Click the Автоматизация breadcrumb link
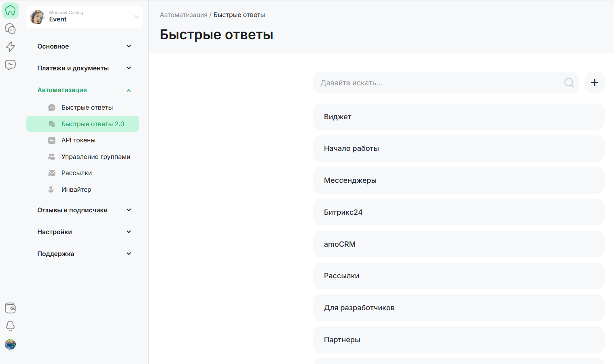 183,15
